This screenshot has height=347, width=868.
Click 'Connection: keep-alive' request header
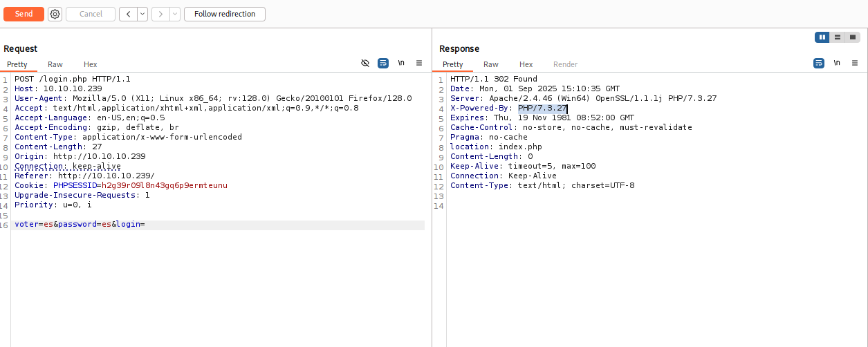(68, 166)
